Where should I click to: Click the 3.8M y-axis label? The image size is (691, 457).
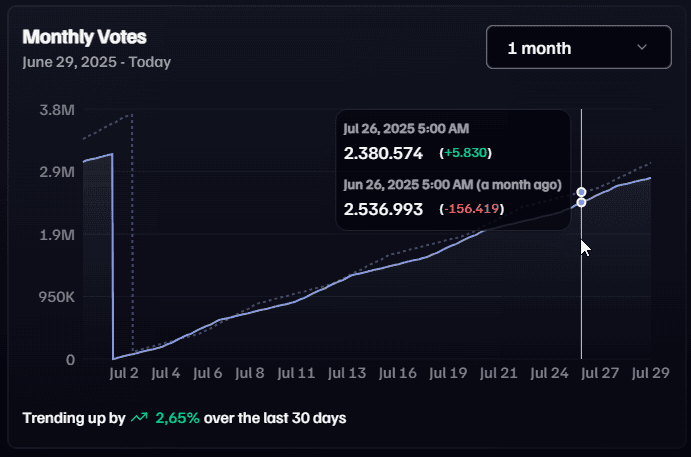pyautogui.click(x=56, y=109)
